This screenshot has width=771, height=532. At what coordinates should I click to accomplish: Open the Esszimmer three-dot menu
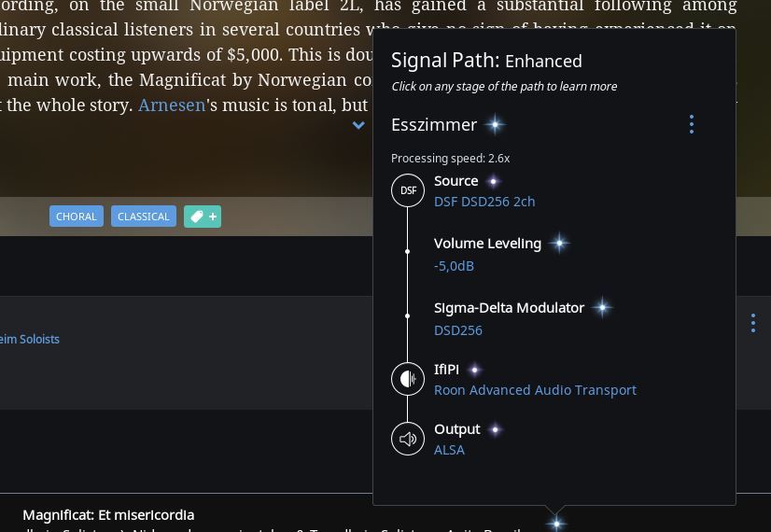pyautogui.click(x=692, y=124)
